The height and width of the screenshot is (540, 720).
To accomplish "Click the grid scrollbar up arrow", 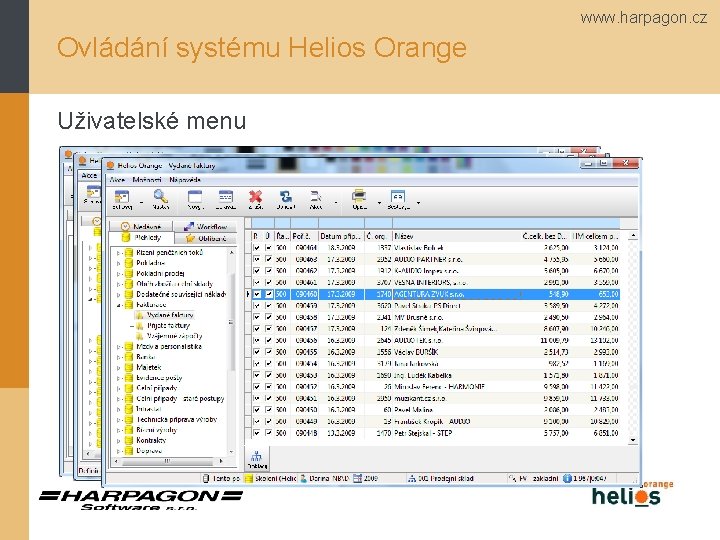I will coord(633,236).
